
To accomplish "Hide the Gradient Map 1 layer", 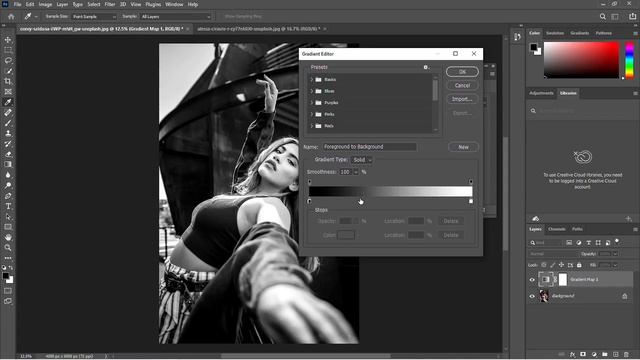I will tap(532, 280).
